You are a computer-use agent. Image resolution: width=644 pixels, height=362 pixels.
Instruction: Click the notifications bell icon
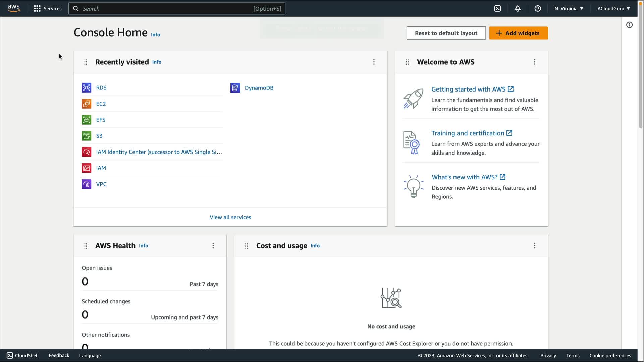point(518,9)
